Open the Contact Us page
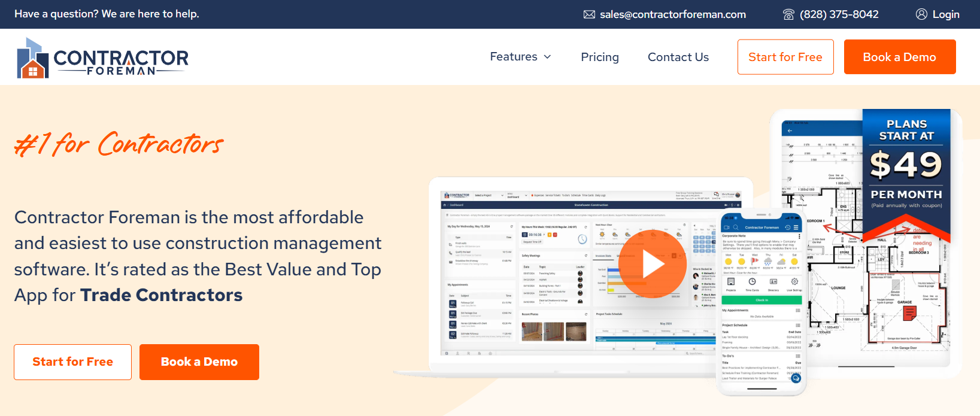This screenshot has height=416, width=980. click(678, 57)
